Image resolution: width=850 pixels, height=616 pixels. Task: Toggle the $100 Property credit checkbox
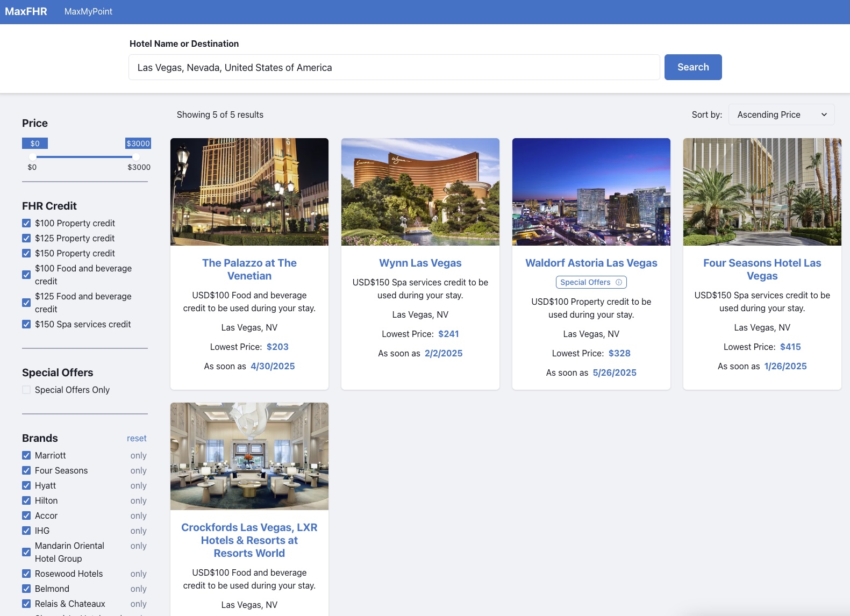26,223
